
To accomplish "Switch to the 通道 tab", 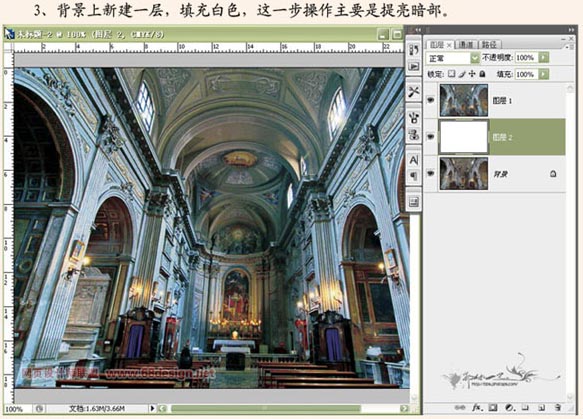I will (466, 45).
